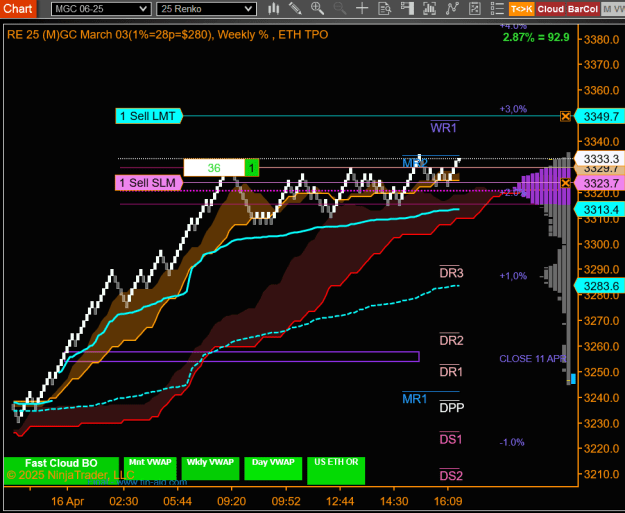
Task: Cancel the 3349.7 Sell LMT order X
Action: pyautogui.click(x=565, y=116)
